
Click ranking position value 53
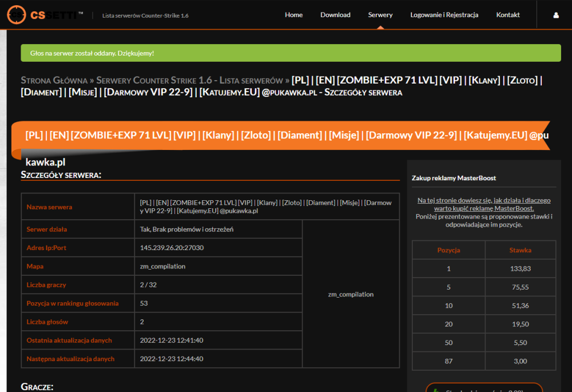(x=144, y=303)
